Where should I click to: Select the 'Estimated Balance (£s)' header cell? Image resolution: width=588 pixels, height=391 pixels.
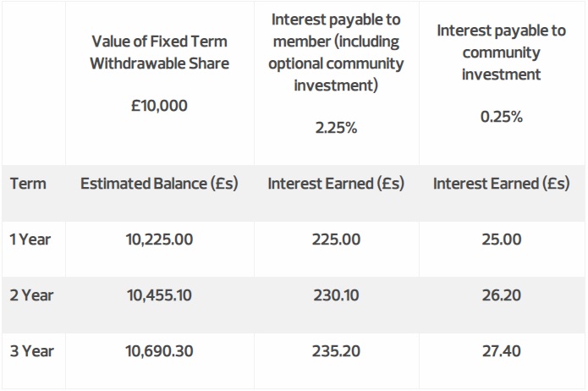[159, 184]
